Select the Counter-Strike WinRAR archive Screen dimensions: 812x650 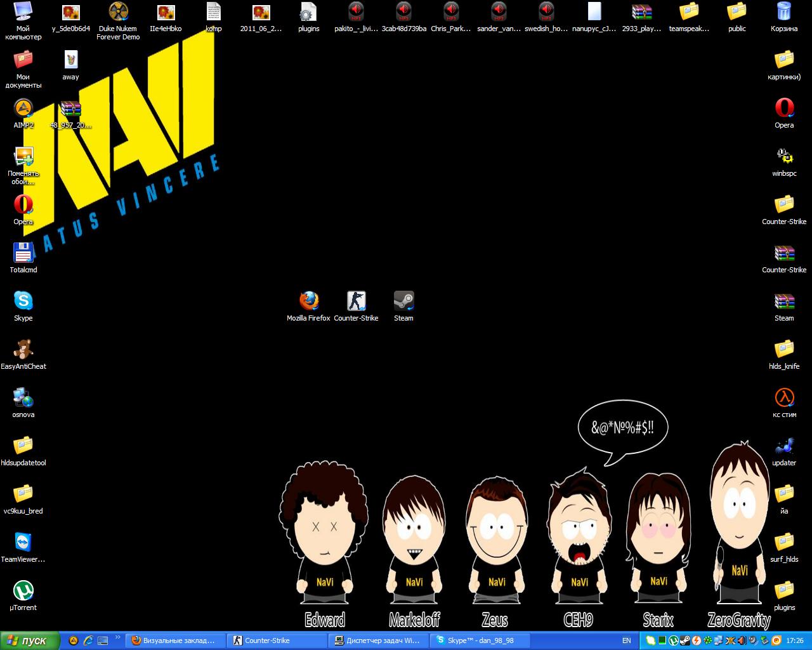point(784,258)
